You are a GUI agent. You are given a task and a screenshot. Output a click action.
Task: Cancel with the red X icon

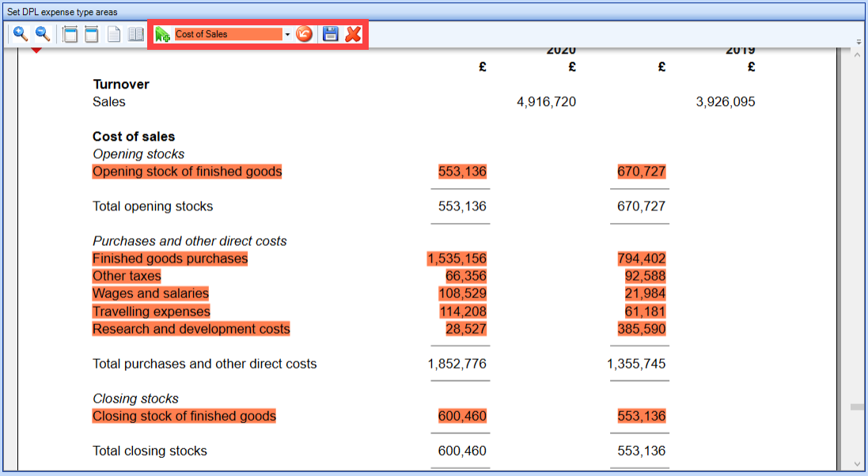(353, 34)
